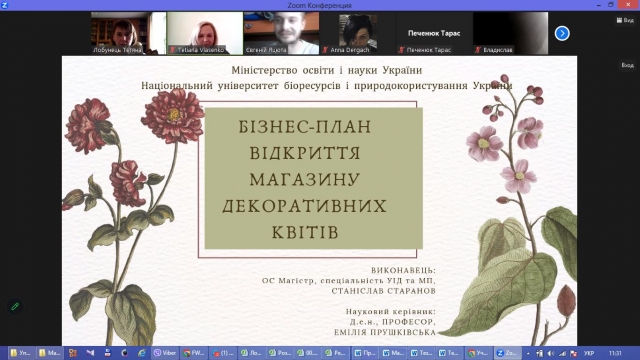Select the Tetiana Vlasenko video thumbnail

[205, 33]
